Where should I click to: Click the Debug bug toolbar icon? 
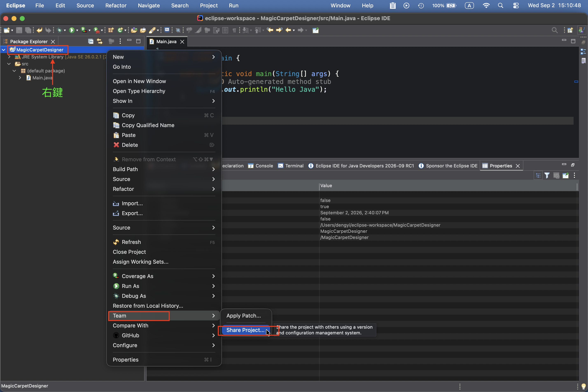pos(59,30)
